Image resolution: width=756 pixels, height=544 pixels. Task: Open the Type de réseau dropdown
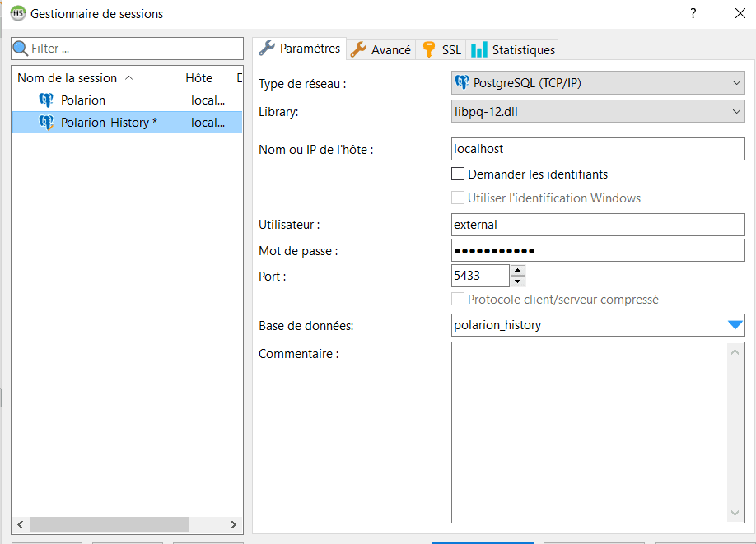click(x=598, y=83)
